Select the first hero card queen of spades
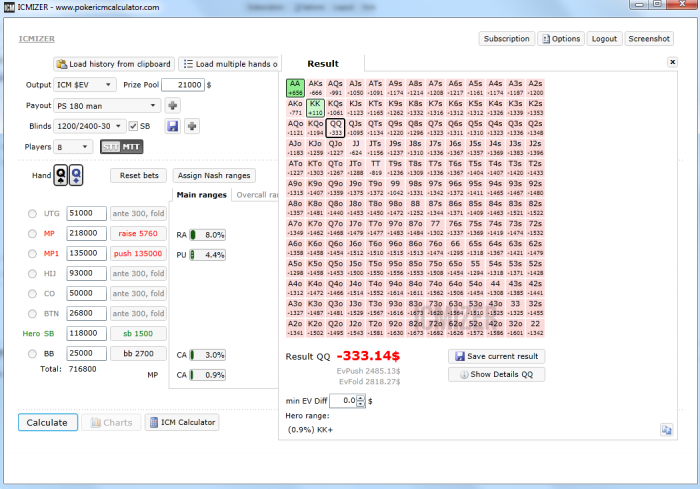The image size is (700, 489). [x=61, y=175]
